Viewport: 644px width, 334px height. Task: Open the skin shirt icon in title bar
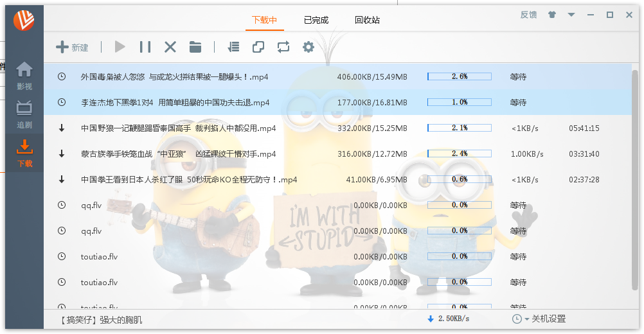pyautogui.click(x=552, y=15)
